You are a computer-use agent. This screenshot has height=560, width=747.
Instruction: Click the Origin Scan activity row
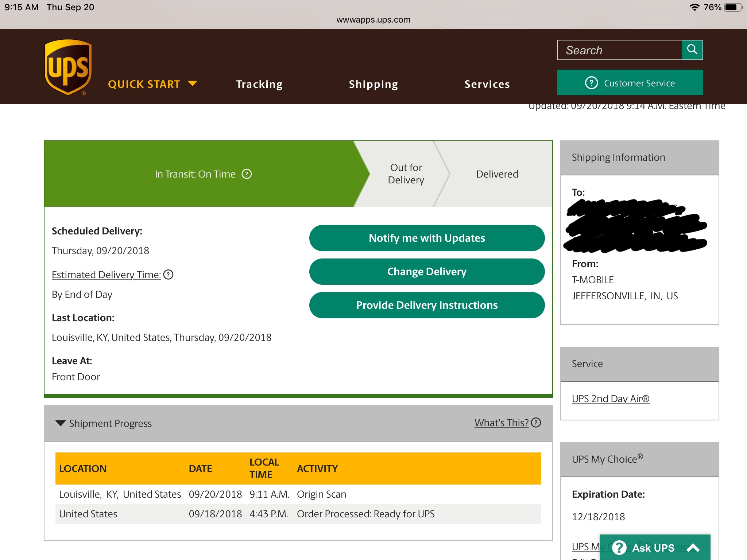pos(298,494)
